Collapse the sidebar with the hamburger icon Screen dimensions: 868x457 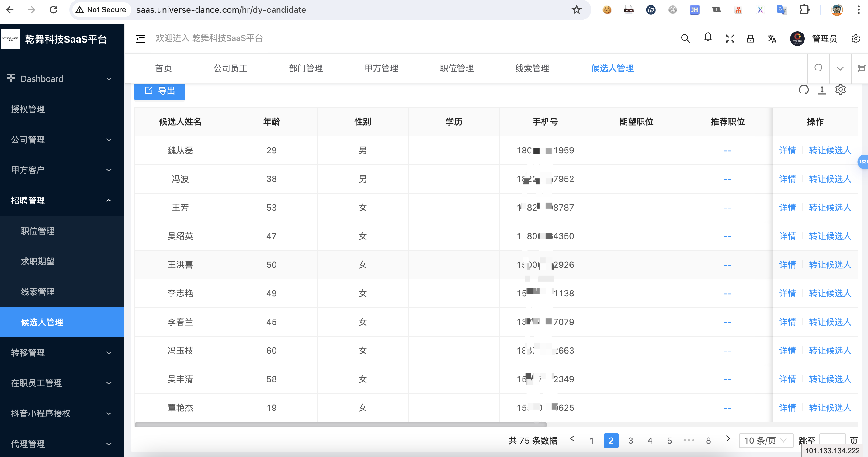coord(141,39)
